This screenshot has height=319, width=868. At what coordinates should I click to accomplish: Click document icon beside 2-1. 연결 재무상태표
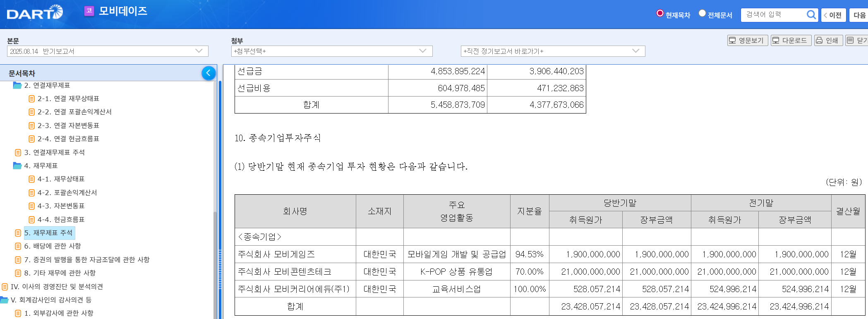click(x=31, y=99)
